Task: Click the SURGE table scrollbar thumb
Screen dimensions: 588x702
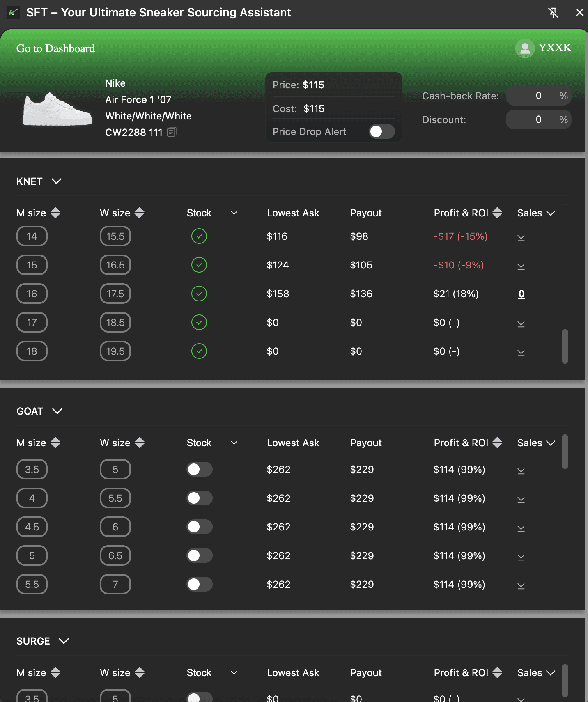Action: [565, 681]
